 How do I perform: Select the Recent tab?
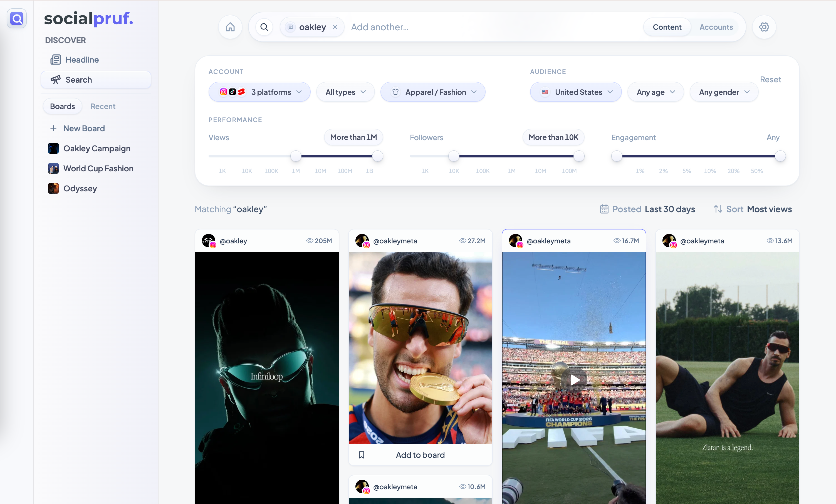coord(103,106)
